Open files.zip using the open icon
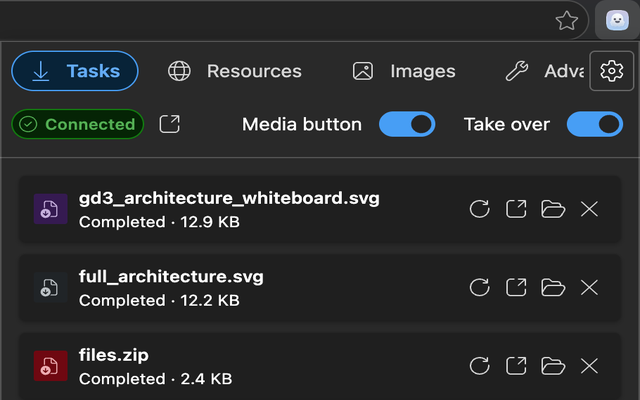The width and height of the screenshot is (640, 400). 516,366
